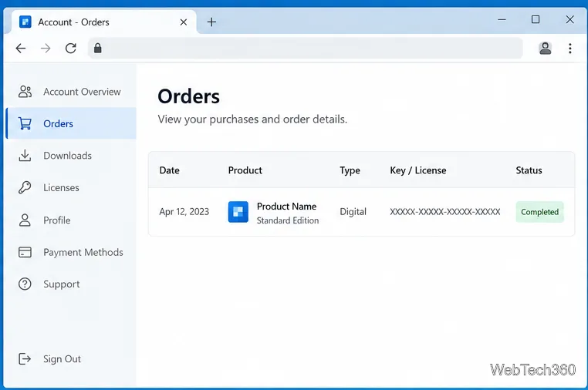
Task: Open the Support page link
Action: [71, 284]
